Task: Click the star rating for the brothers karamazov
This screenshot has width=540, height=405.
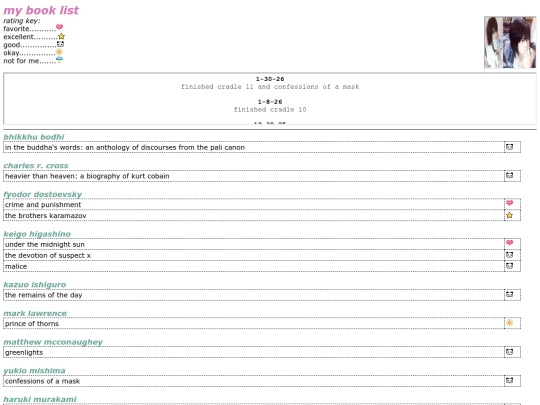Action: click(x=509, y=215)
